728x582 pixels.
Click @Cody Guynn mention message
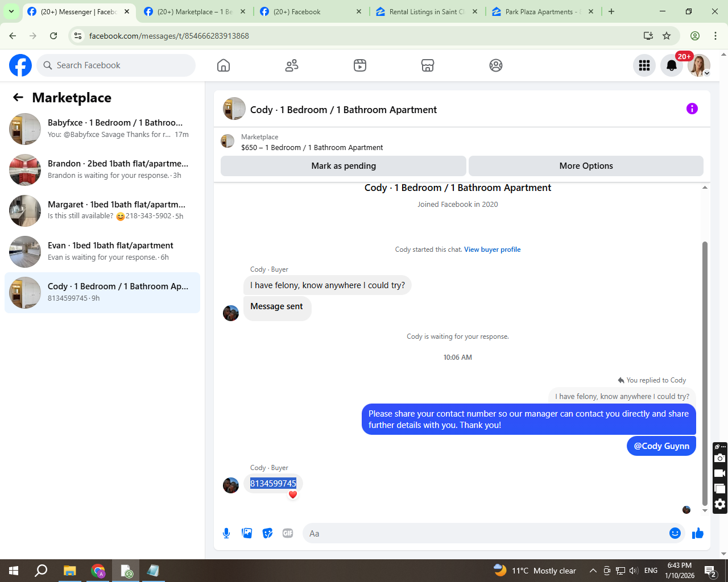661,446
